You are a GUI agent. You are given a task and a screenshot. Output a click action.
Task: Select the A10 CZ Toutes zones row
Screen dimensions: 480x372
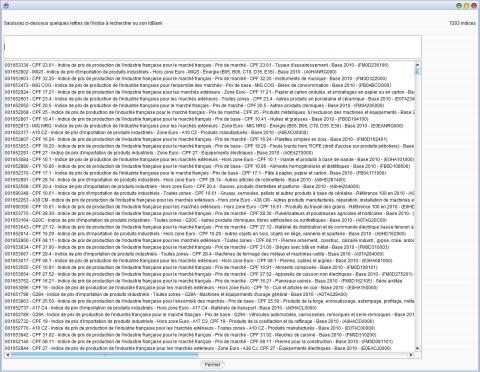(x=209, y=328)
